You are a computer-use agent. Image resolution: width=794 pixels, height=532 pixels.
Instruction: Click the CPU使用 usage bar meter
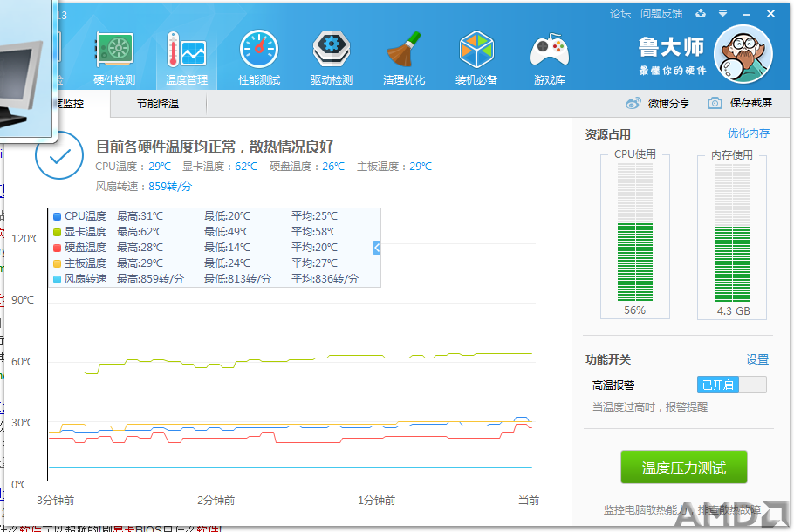point(635,232)
